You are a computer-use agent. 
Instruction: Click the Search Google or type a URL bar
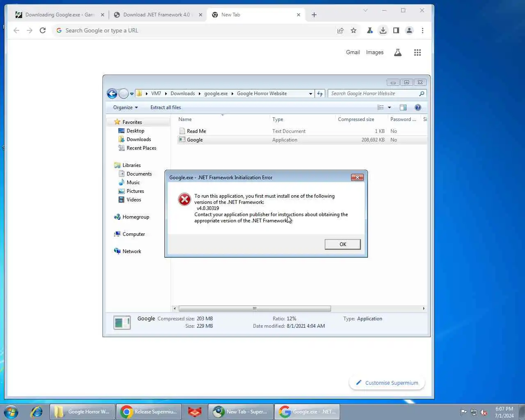point(197,30)
